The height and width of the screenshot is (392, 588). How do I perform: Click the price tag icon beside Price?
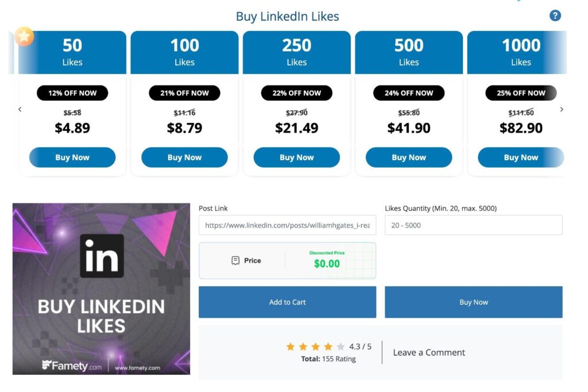235,261
